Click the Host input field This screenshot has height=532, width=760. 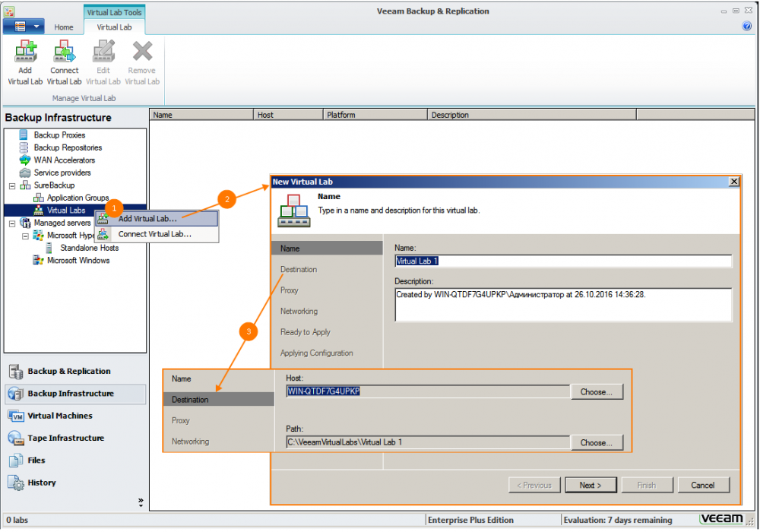(428, 391)
